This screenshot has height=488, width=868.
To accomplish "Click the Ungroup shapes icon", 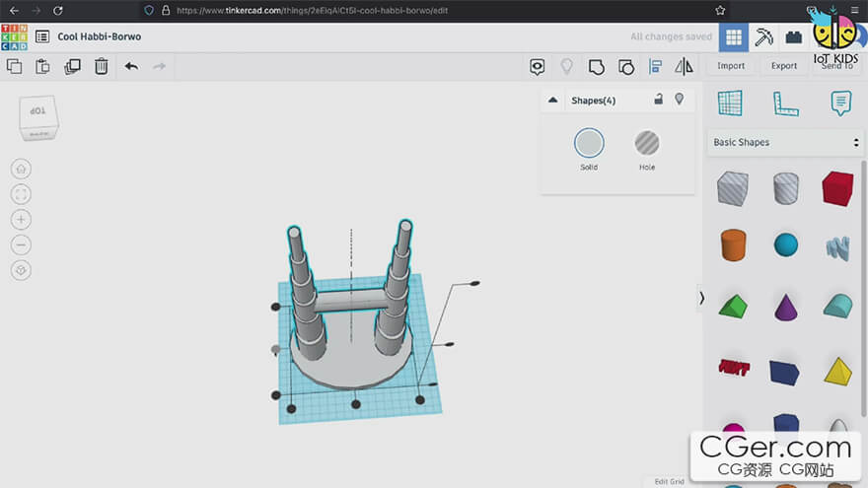I will click(626, 67).
